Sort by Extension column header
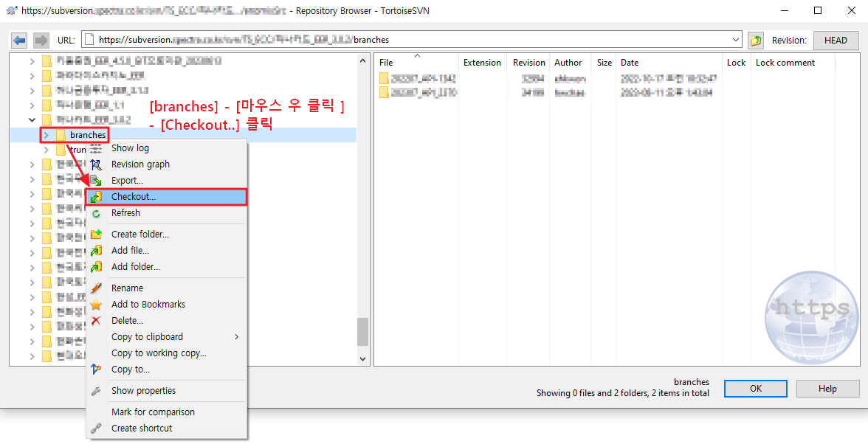This screenshot has height=444, width=868. click(x=482, y=63)
